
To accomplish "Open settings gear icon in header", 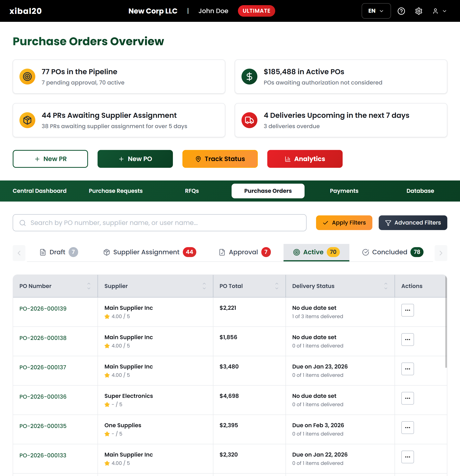I will pos(419,11).
